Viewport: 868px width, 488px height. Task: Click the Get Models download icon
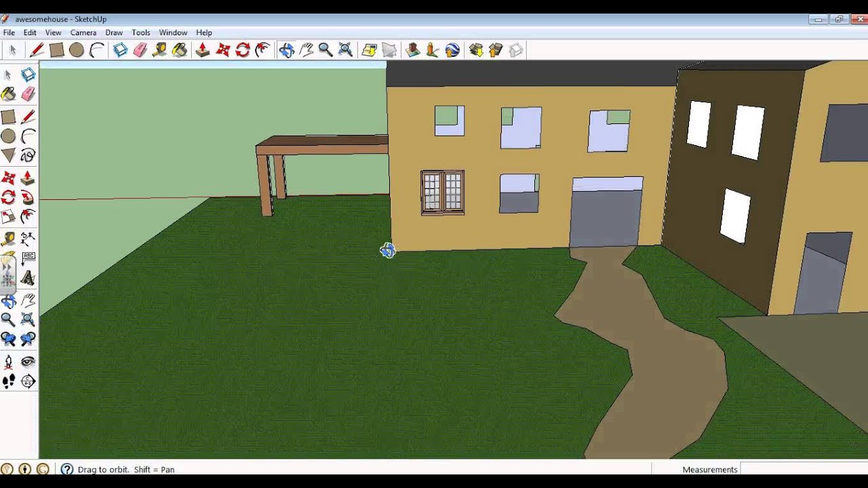(476, 50)
